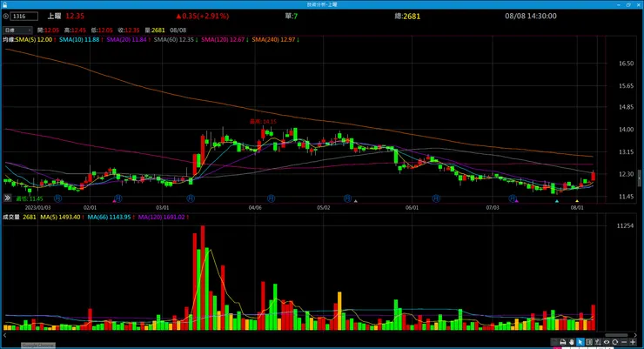Click month marker after 06/01
This screenshot has height=349, width=644.
click(x=436, y=198)
